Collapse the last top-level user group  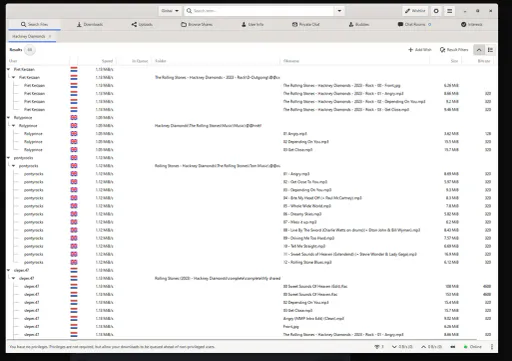click(9, 270)
